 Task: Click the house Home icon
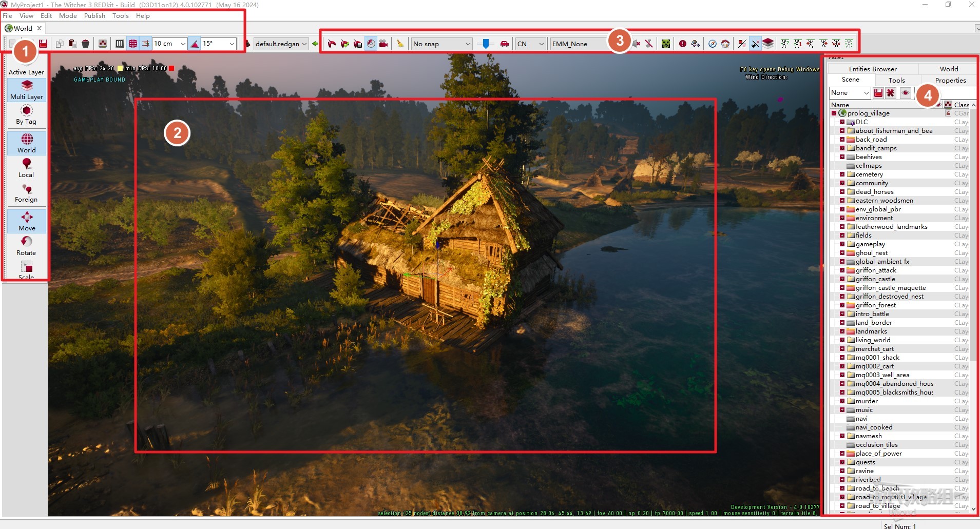tap(725, 44)
